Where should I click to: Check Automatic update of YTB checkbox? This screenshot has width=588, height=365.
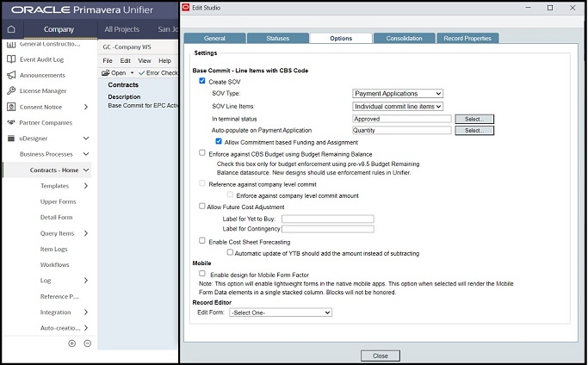230,252
